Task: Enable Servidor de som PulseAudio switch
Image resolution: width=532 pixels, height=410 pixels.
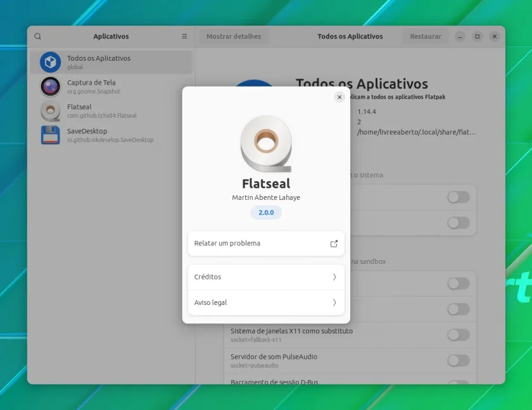Action: [459, 361]
